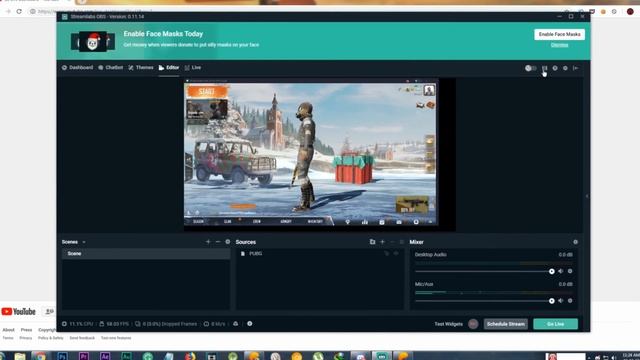This screenshot has height=360, width=640.
Task: Expand the Scenes collection dropdown arrow
Action: (x=84, y=242)
